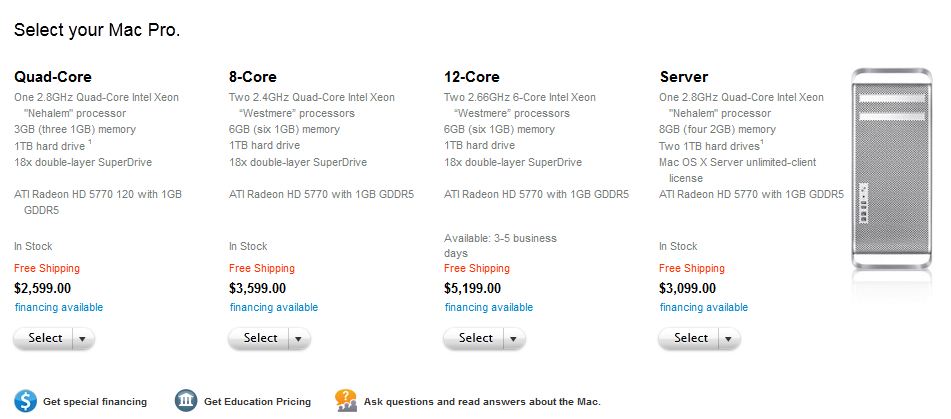Open financing available link under $3,599.00
This screenshot has height=419, width=951.
click(x=274, y=307)
